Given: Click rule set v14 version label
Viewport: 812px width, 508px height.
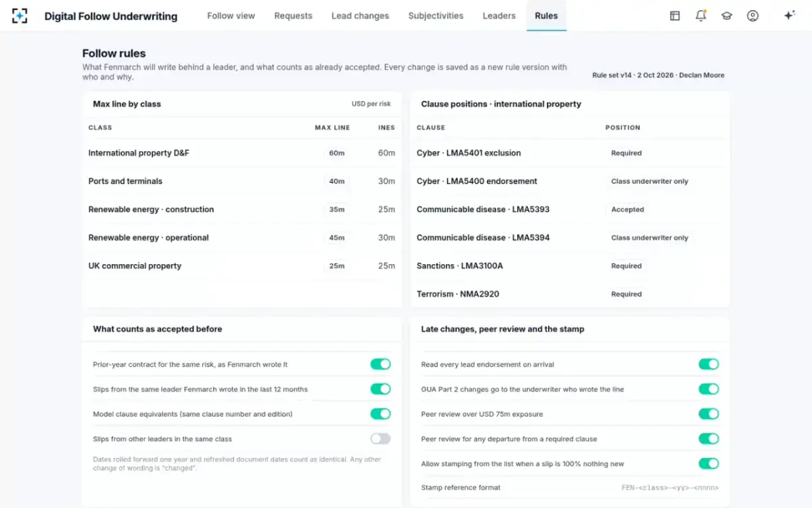Looking at the screenshot, I should coord(658,75).
